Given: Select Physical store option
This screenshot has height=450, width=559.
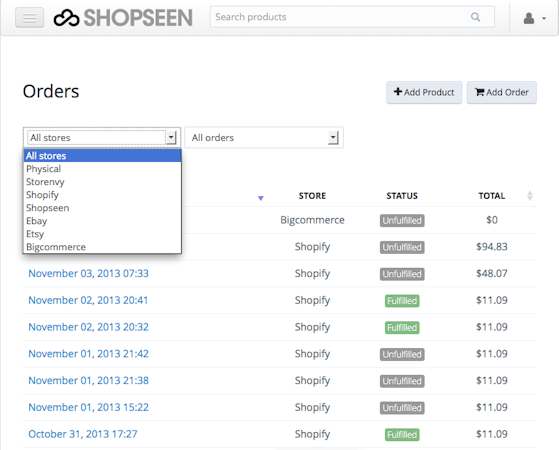Looking at the screenshot, I should tap(102, 169).
